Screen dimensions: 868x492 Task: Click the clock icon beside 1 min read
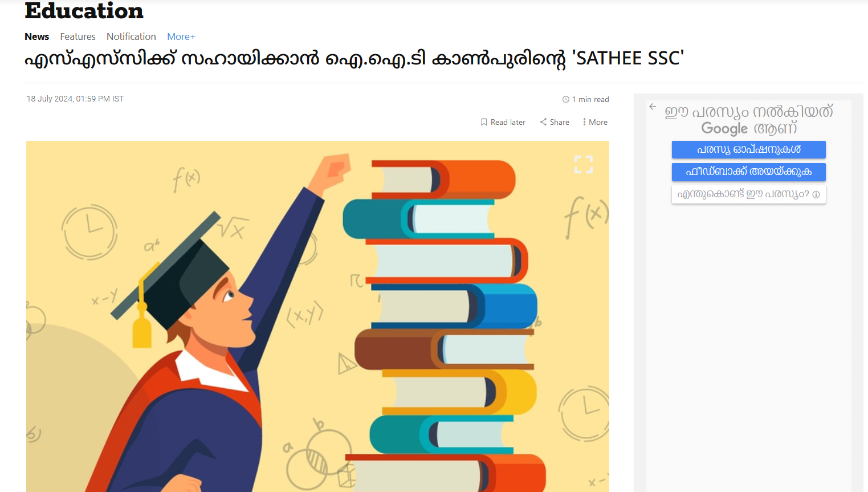click(x=566, y=99)
